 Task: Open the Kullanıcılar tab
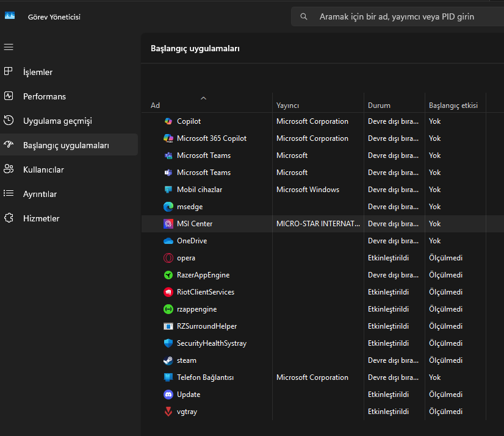pos(69,170)
